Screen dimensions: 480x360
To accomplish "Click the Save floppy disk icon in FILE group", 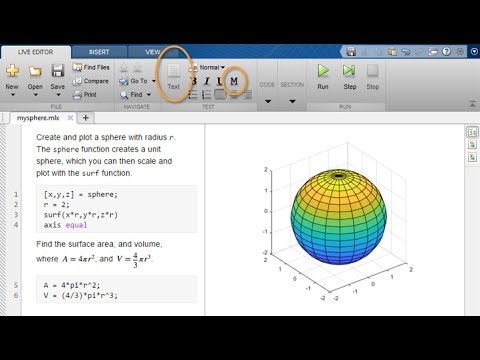I will coord(58,71).
